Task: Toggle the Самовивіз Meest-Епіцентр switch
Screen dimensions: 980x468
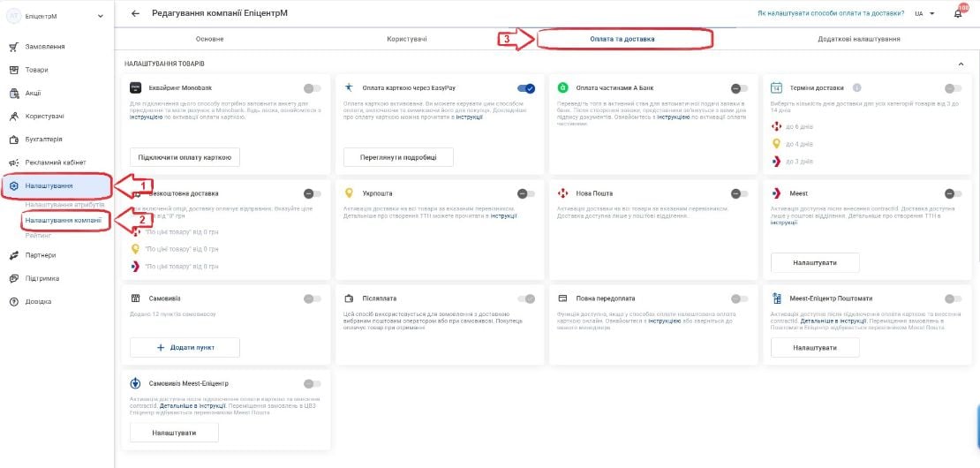Action: 313,383
